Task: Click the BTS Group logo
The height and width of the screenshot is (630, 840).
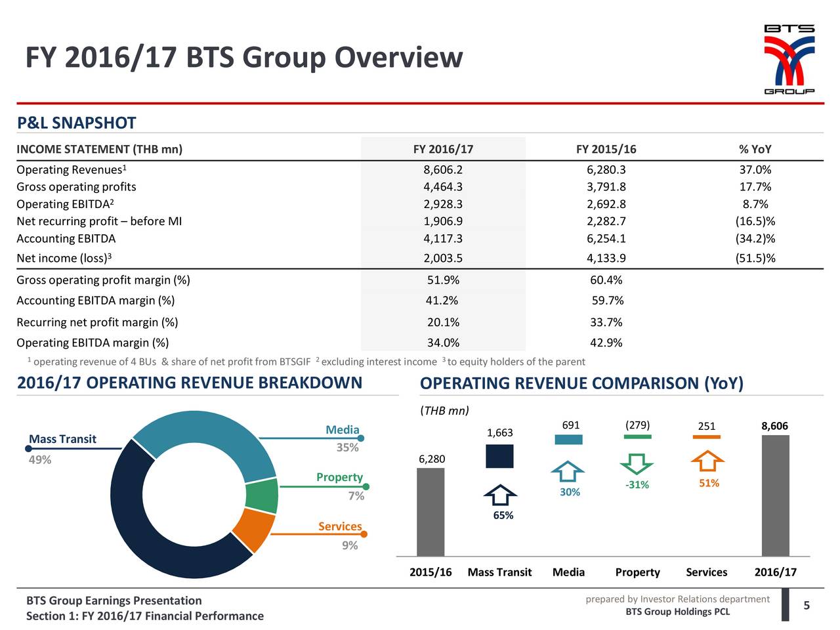Action: click(x=789, y=60)
